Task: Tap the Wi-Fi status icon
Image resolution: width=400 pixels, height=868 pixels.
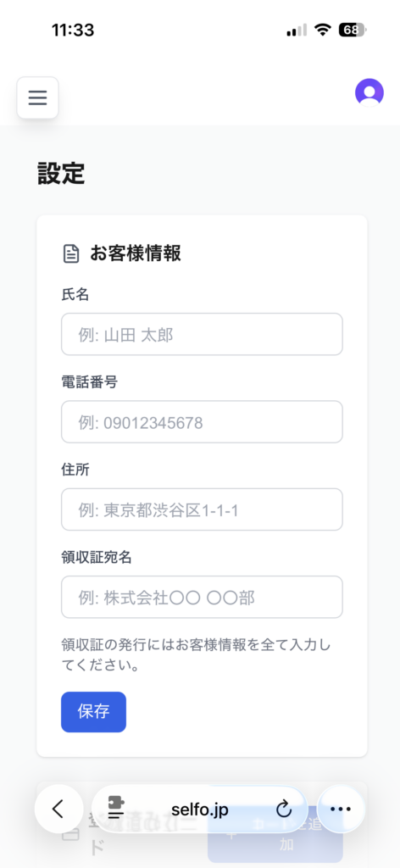Action: [x=322, y=30]
